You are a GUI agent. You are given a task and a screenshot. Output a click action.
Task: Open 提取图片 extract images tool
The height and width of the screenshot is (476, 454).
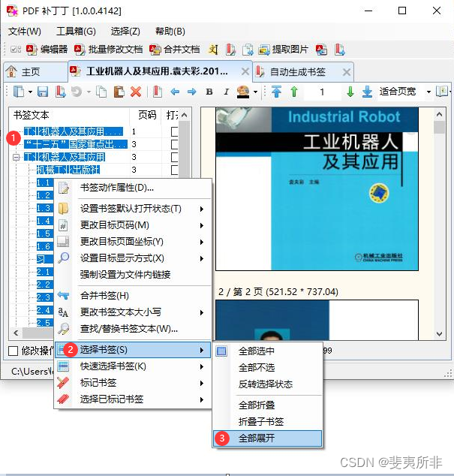click(284, 50)
